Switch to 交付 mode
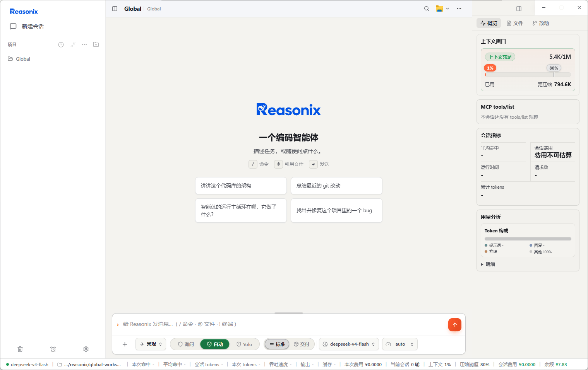 pos(302,344)
